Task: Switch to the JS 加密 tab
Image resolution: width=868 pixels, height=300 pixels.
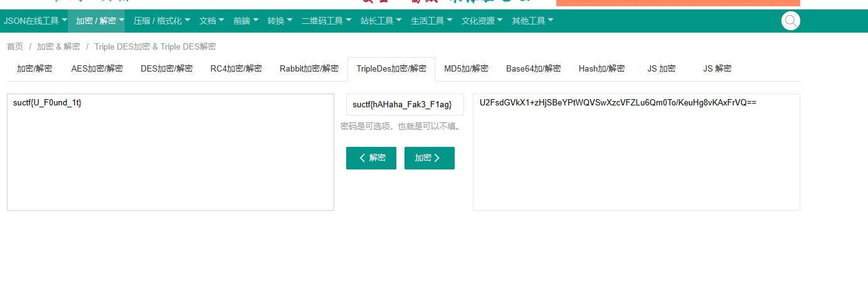Action: tap(662, 69)
